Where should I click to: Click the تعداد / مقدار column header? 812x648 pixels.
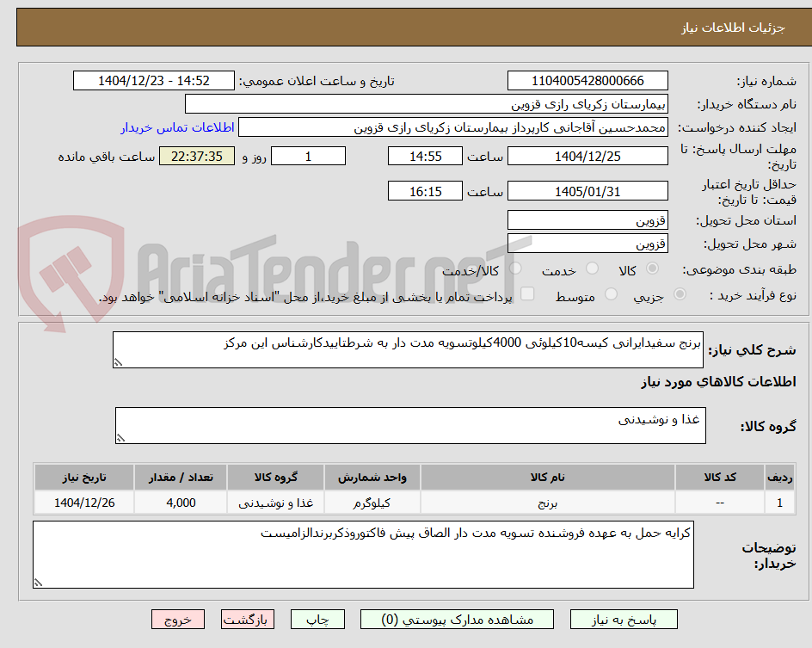coord(181,477)
